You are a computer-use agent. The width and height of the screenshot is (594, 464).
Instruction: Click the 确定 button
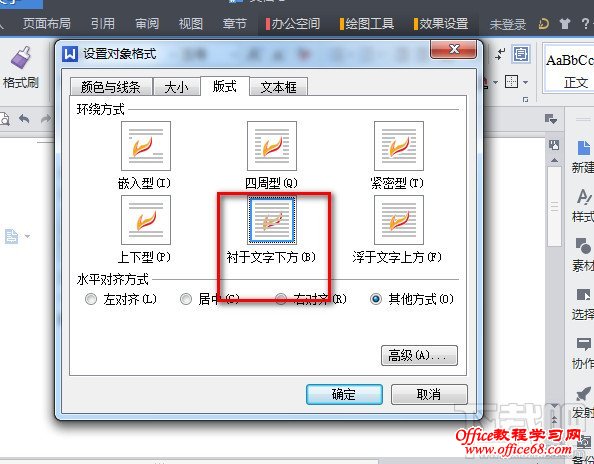[x=344, y=394]
